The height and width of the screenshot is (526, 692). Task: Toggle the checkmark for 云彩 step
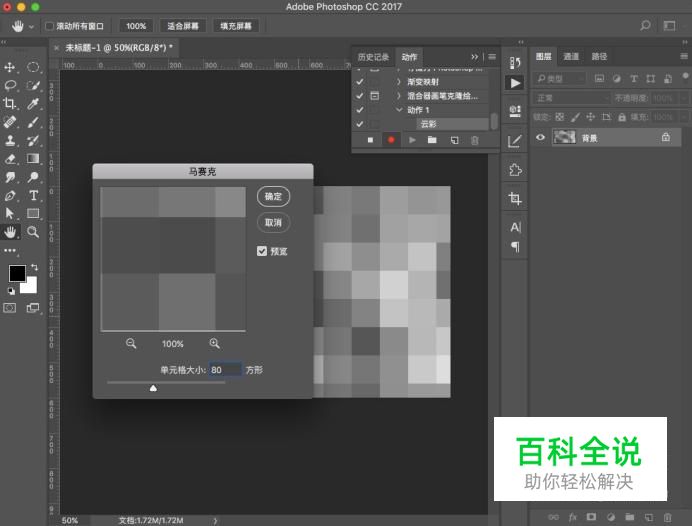coord(360,124)
